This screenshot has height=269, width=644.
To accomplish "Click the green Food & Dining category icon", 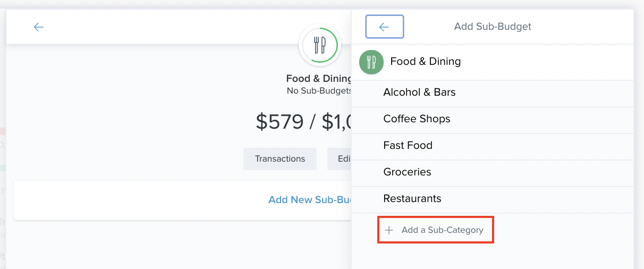I will click(x=371, y=62).
